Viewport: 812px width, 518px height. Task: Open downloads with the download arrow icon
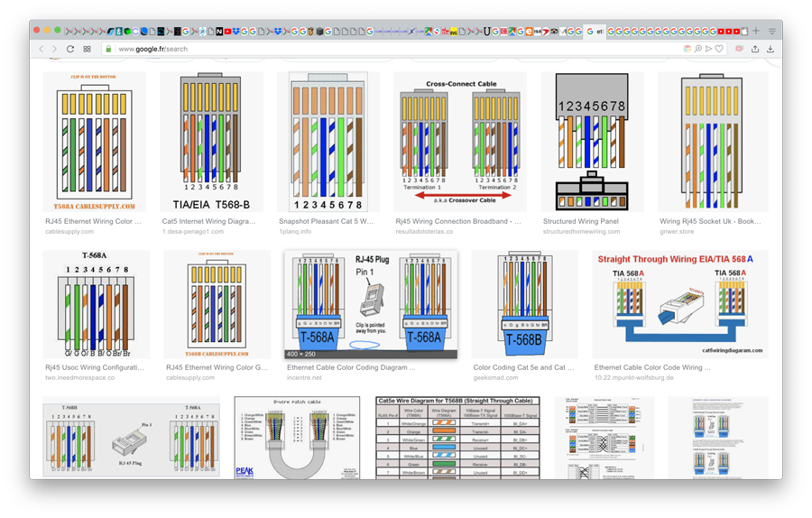pyautogui.click(x=770, y=49)
